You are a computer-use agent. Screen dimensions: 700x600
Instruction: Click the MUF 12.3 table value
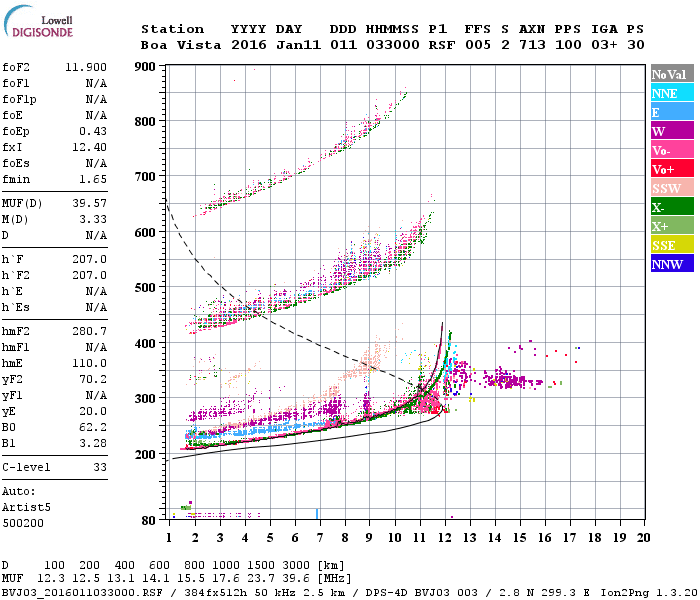50,579
